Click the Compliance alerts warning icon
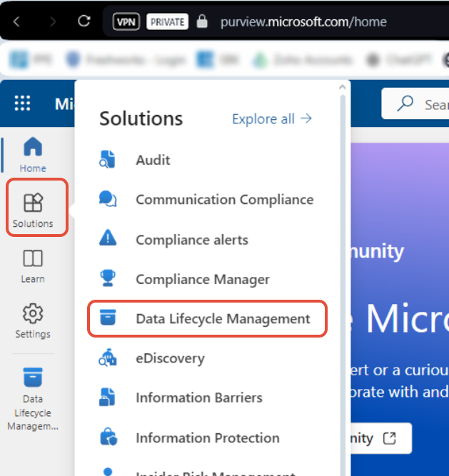Screen dimensions: 449x476 click(108, 238)
